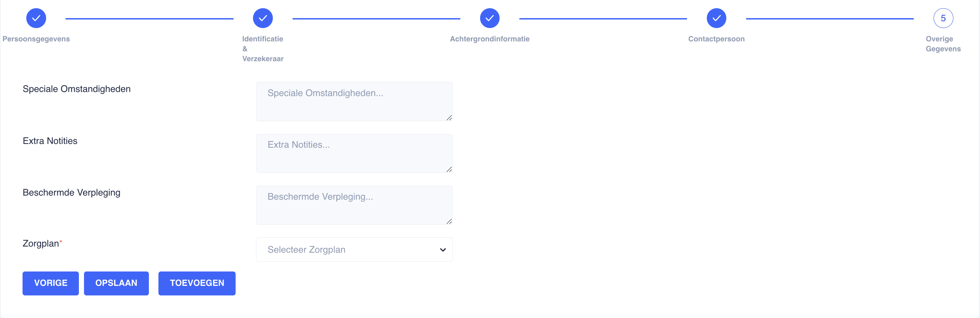The height and width of the screenshot is (318, 980).
Task: Click resize handle of Speciale Omstandigheden textarea
Action: pyautogui.click(x=449, y=118)
